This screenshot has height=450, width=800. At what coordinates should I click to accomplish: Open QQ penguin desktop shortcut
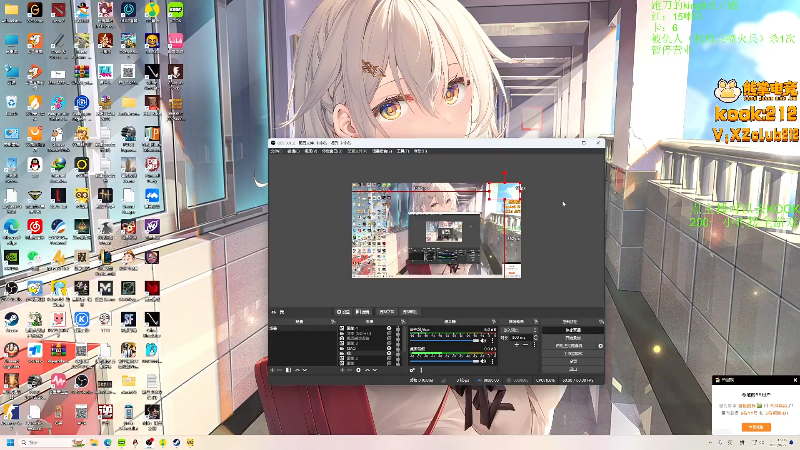pyautogui.click(x=35, y=164)
